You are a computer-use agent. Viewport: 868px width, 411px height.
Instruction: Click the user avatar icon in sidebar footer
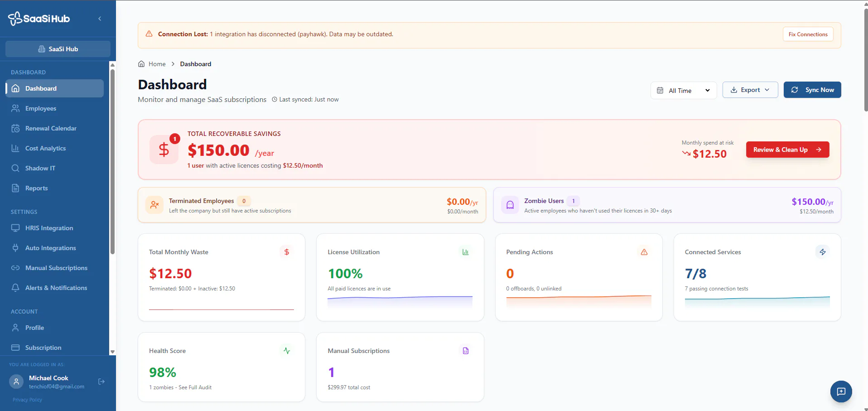click(x=16, y=382)
